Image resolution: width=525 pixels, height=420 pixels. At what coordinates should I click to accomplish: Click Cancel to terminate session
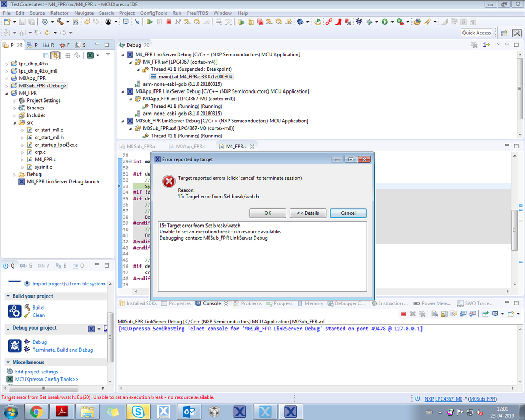click(x=348, y=213)
